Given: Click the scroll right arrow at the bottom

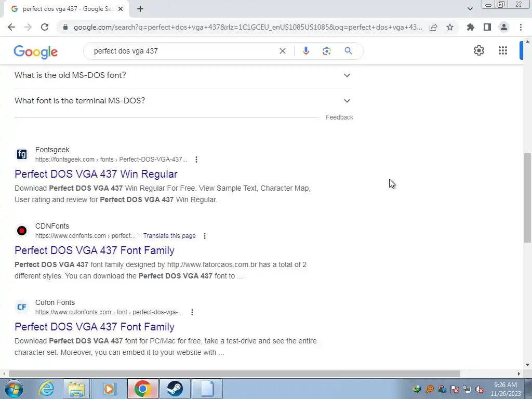Looking at the screenshot, I should tap(519, 374).
